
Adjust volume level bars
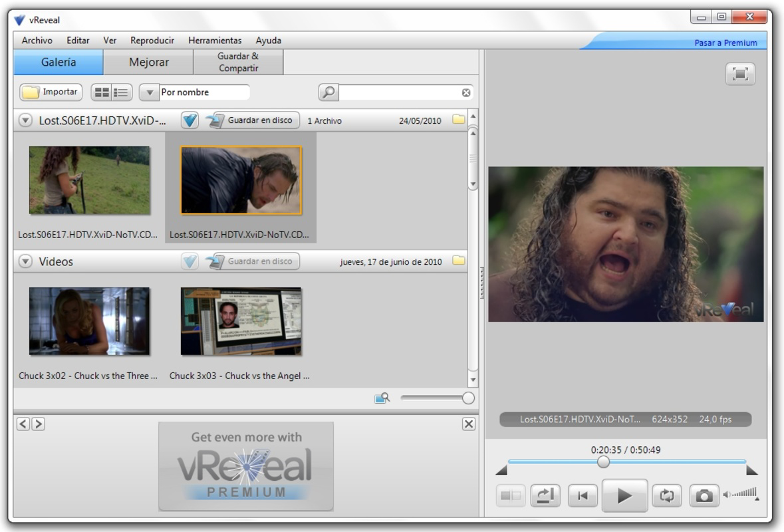coord(745,493)
